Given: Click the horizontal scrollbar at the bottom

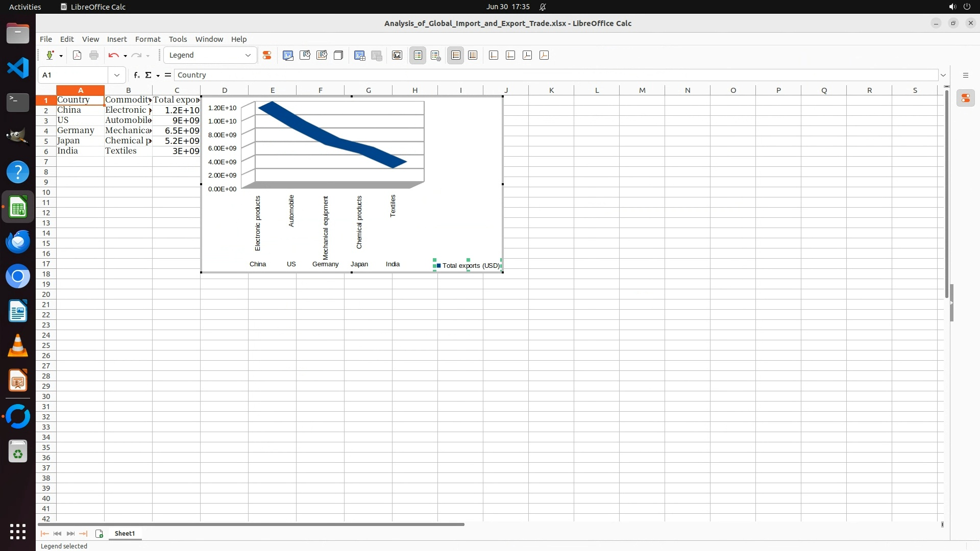Looking at the screenshot, I should 251,524.
